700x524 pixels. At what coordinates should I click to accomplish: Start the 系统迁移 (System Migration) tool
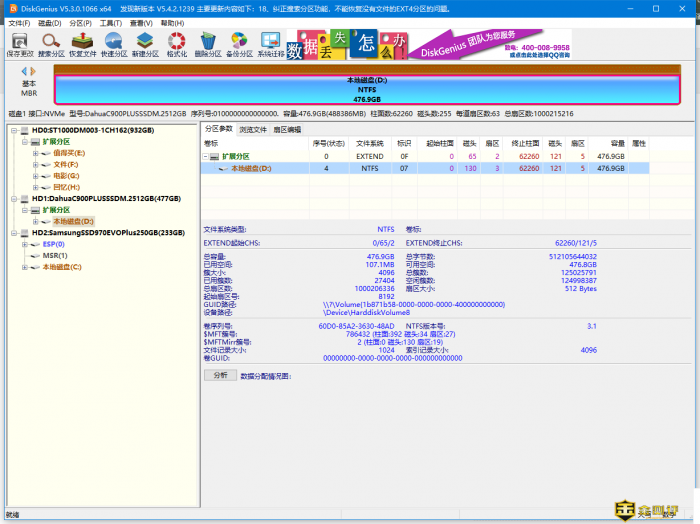click(270, 42)
